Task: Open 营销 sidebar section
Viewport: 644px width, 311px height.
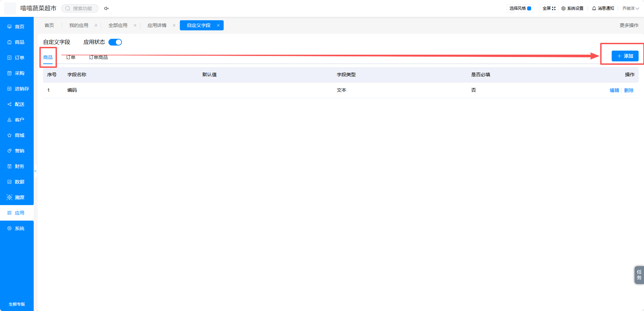Action: pos(17,151)
